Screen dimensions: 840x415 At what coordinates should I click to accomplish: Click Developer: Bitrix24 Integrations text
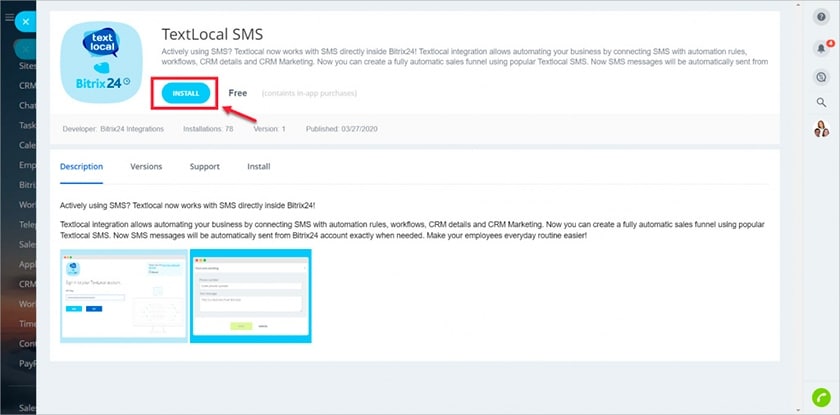coord(113,129)
